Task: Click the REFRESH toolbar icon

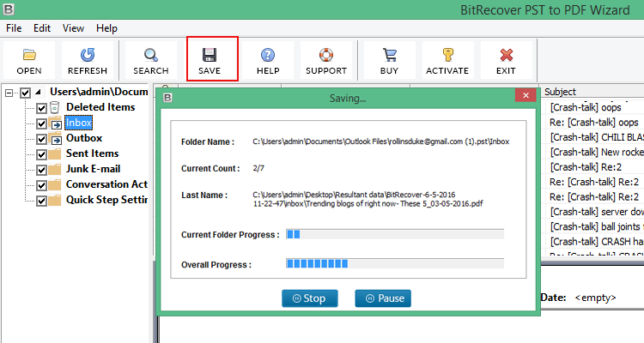Action: 87,55
